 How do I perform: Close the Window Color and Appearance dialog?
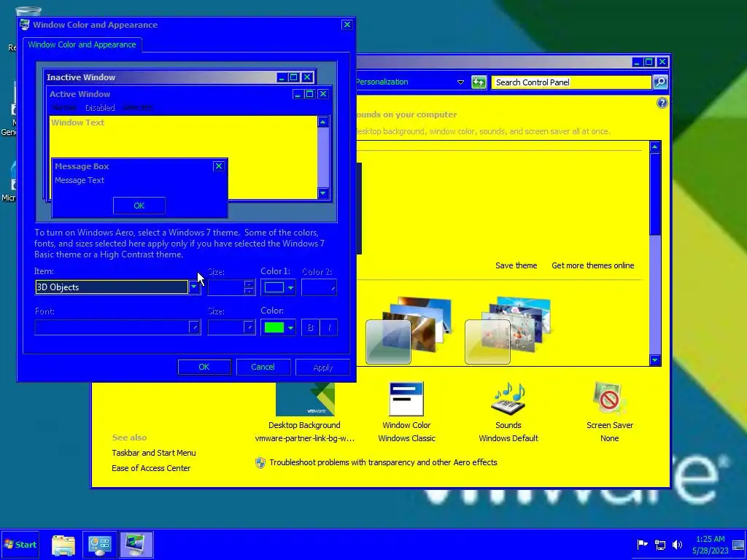pos(347,25)
